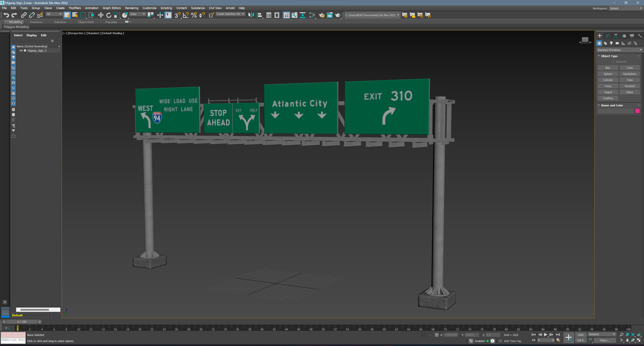Open the Graph Editors menu
The height and width of the screenshot is (346, 644).
112,8
